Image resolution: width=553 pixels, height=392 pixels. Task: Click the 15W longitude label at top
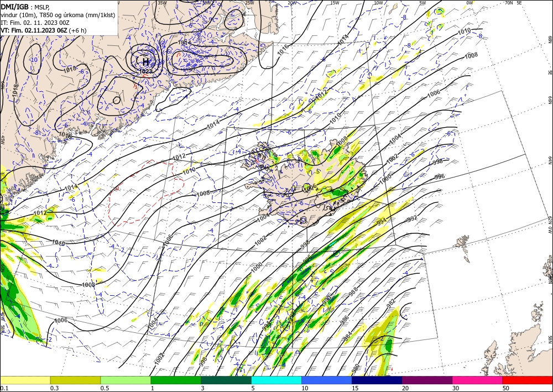335,3
